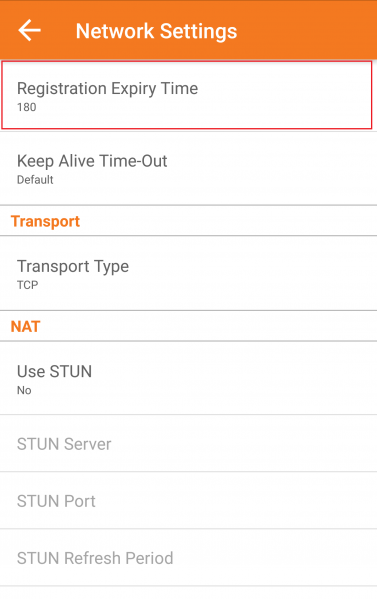The height and width of the screenshot is (599, 377).
Task: Select the 180 expiry value
Action: click(27, 107)
